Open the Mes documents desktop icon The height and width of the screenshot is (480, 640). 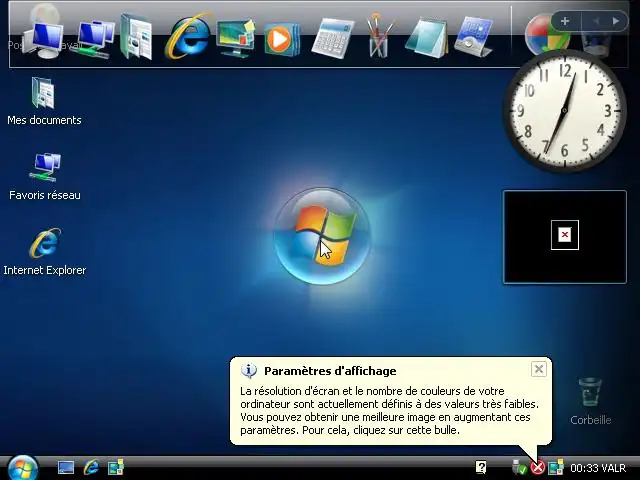(x=44, y=101)
